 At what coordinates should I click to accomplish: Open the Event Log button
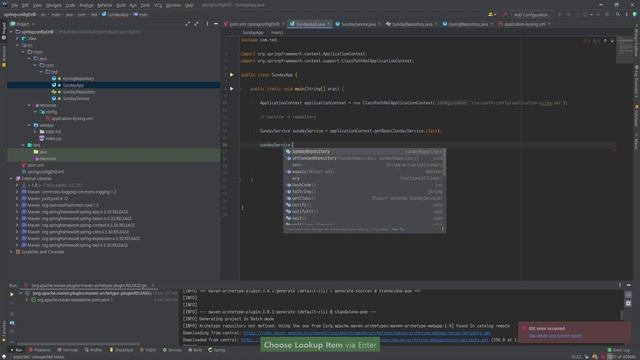pyautogui.click(x=619, y=350)
